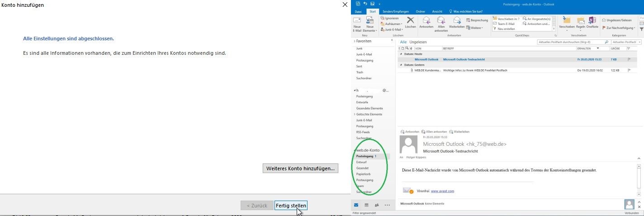Open the web.de-Konto Papierkorb folder

[364, 174]
